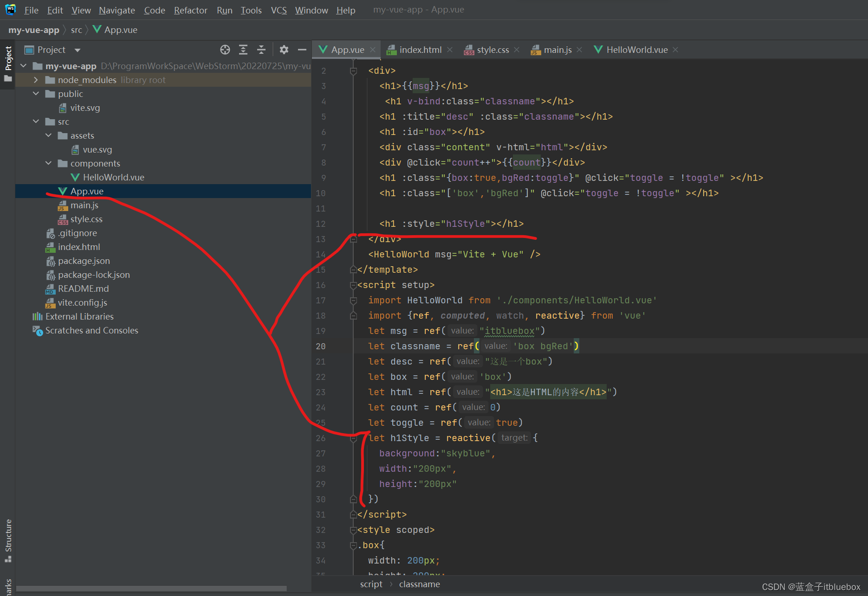The height and width of the screenshot is (596, 868).
Task: Click script in bottom editor breadcrumb
Action: coord(371,584)
